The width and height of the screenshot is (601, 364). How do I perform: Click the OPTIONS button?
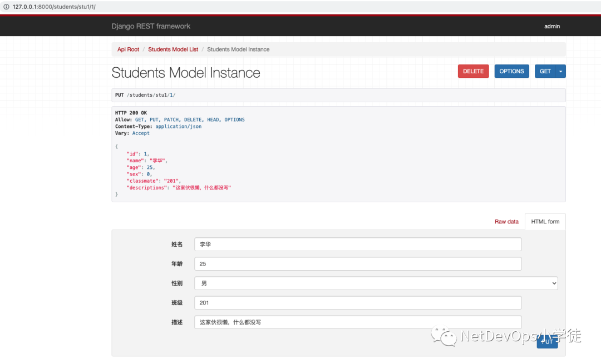point(511,71)
